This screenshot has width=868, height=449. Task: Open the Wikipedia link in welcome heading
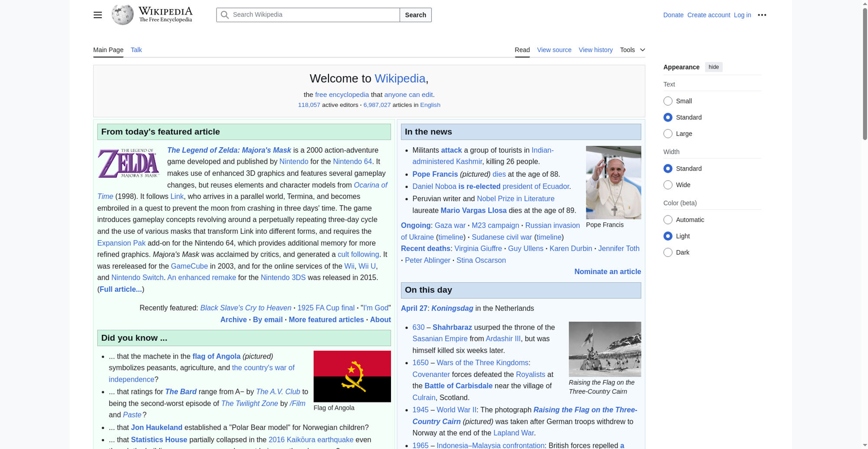pos(400,79)
